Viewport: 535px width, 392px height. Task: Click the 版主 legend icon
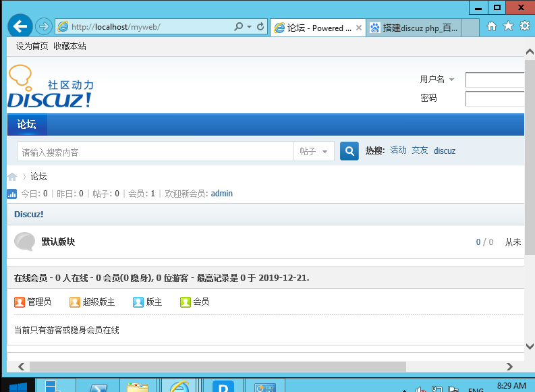coord(138,302)
